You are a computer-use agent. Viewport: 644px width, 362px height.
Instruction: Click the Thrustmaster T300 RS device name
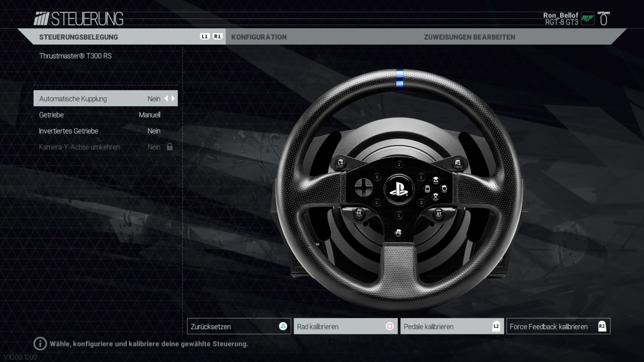pyautogui.click(x=75, y=56)
